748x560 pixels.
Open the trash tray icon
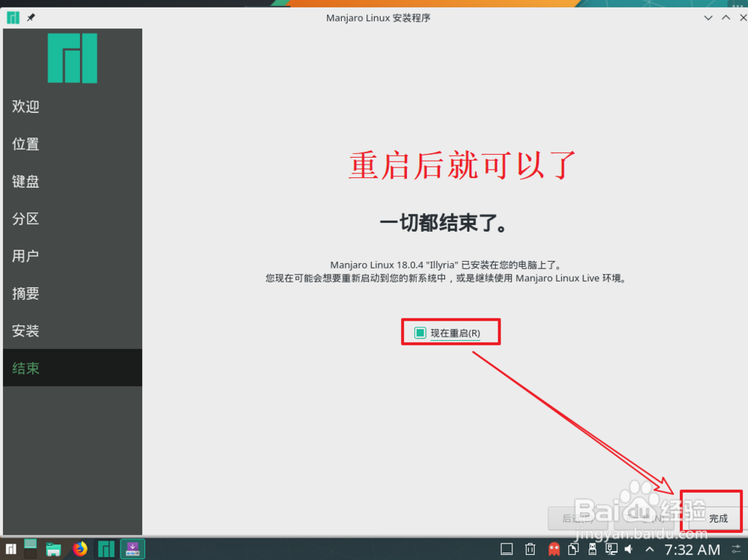530,550
